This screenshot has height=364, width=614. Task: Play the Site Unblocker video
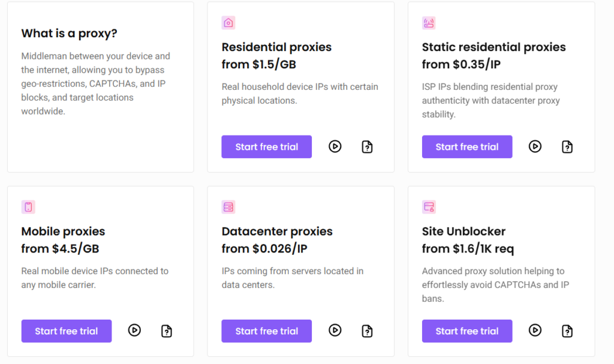tap(535, 330)
